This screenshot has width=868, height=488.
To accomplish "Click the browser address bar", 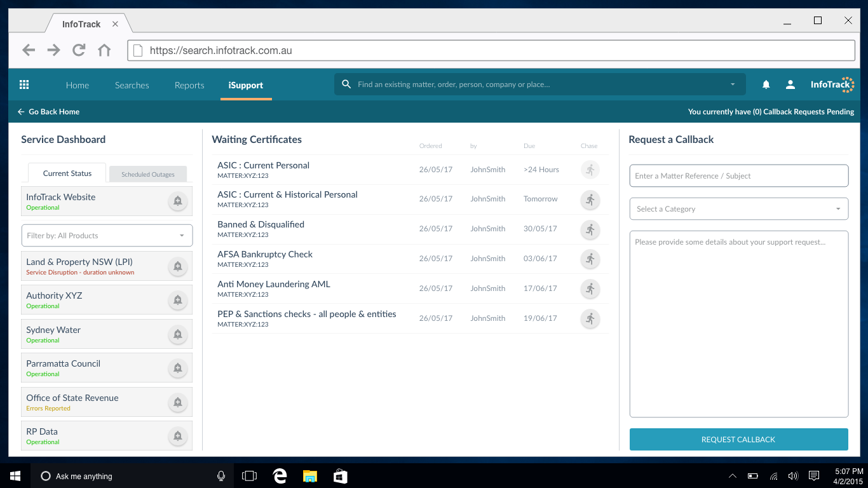I will tap(491, 50).
